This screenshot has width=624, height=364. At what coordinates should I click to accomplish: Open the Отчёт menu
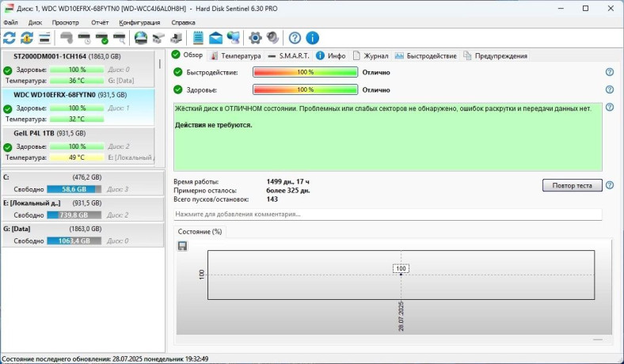click(x=100, y=22)
